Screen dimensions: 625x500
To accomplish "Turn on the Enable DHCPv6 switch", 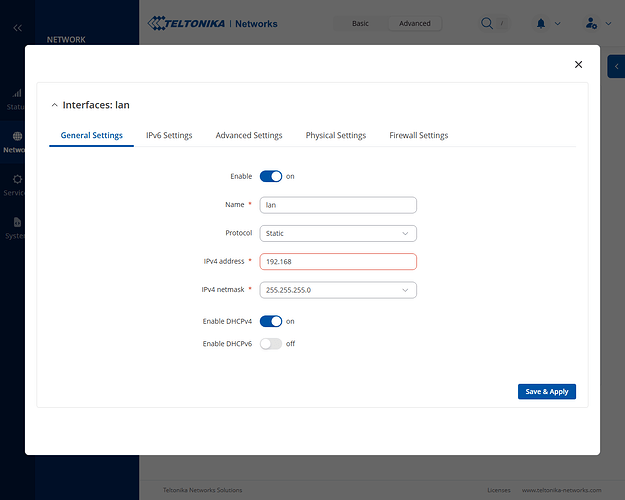I will click(271, 344).
